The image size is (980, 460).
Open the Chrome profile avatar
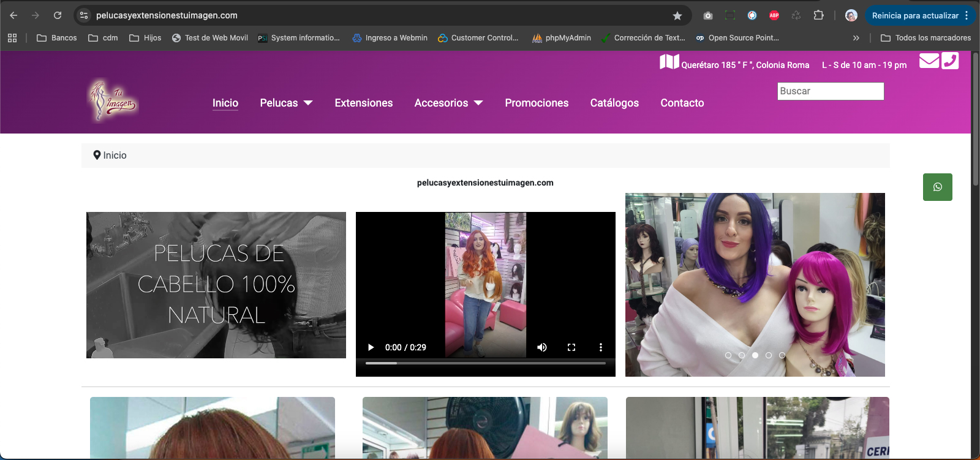coord(851,15)
